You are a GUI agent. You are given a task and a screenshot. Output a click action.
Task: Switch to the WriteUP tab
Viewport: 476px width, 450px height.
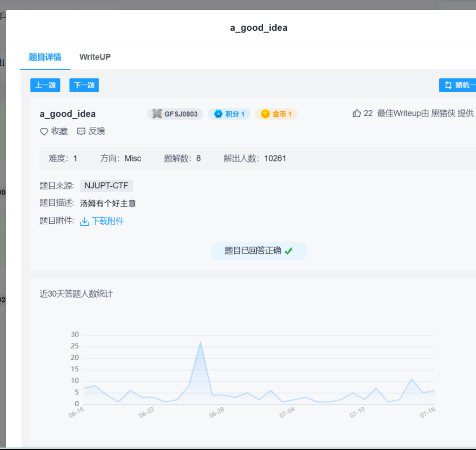[x=95, y=57]
